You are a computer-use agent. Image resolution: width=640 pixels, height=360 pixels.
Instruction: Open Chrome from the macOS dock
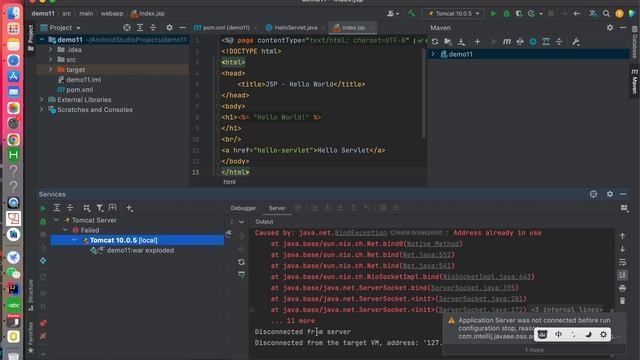coord(13,140)
